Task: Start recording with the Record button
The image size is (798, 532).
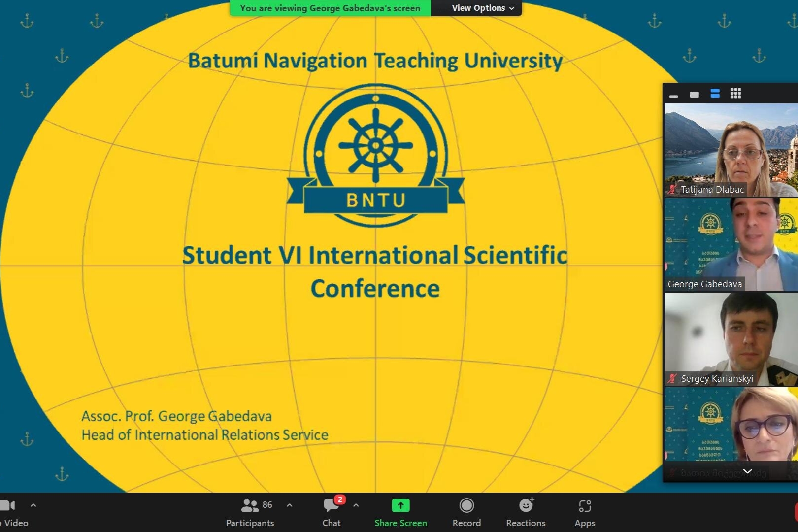Action: pyautogui.click(x=466, y=512)
